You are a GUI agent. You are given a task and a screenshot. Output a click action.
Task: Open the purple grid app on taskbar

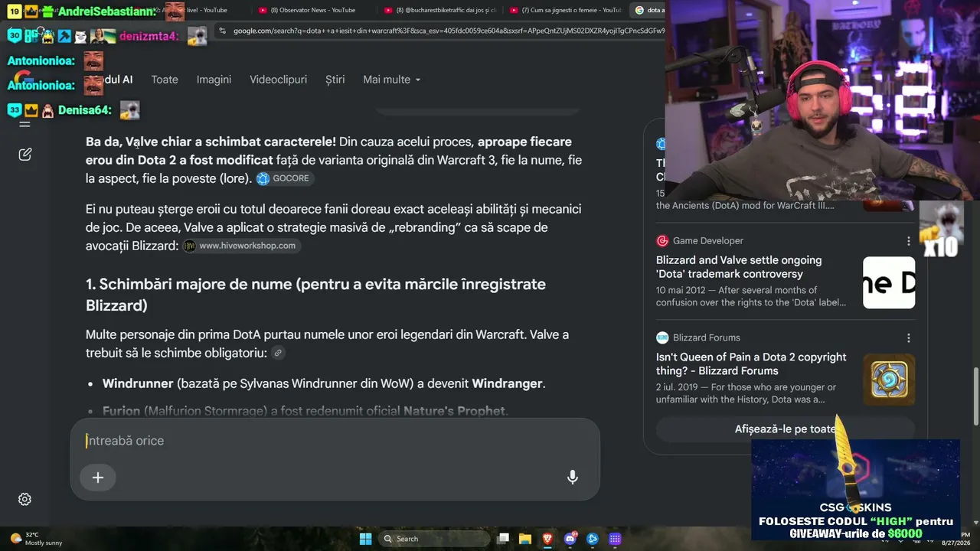click(615, 539)
